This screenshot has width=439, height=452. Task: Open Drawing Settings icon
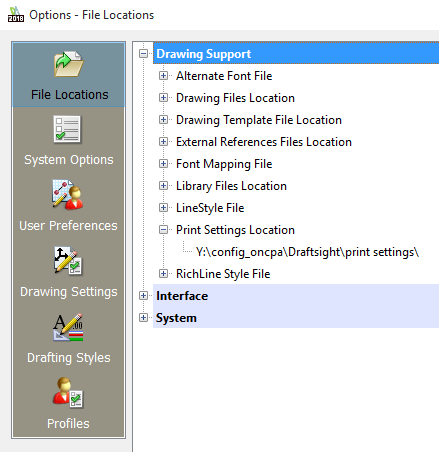[x=68, y=261]
